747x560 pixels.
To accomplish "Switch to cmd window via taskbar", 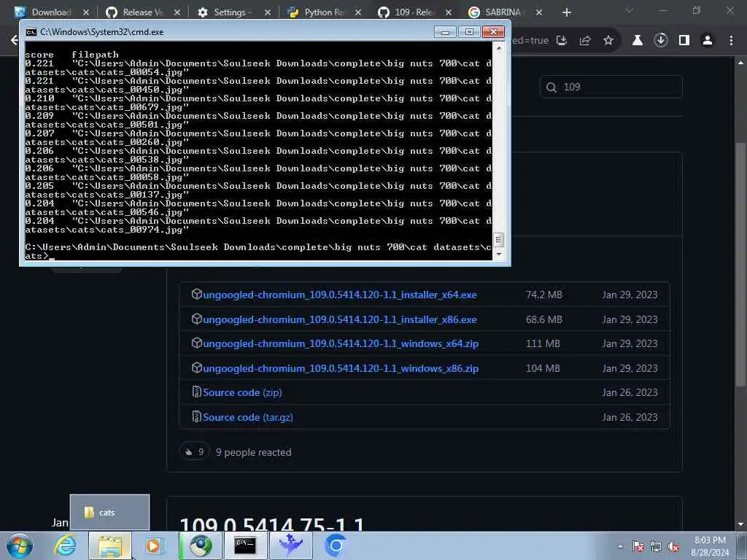I will point(245,545).
